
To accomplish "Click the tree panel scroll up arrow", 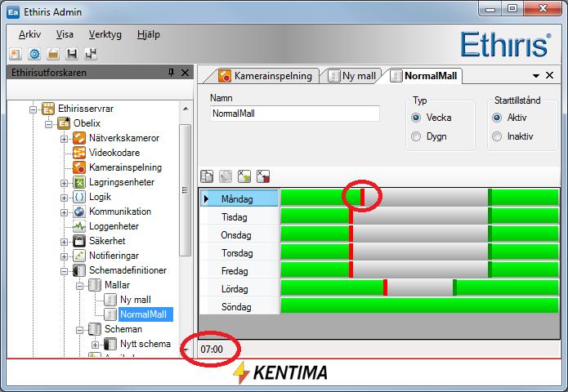I will pyautogui.click(x=186, y=109).
